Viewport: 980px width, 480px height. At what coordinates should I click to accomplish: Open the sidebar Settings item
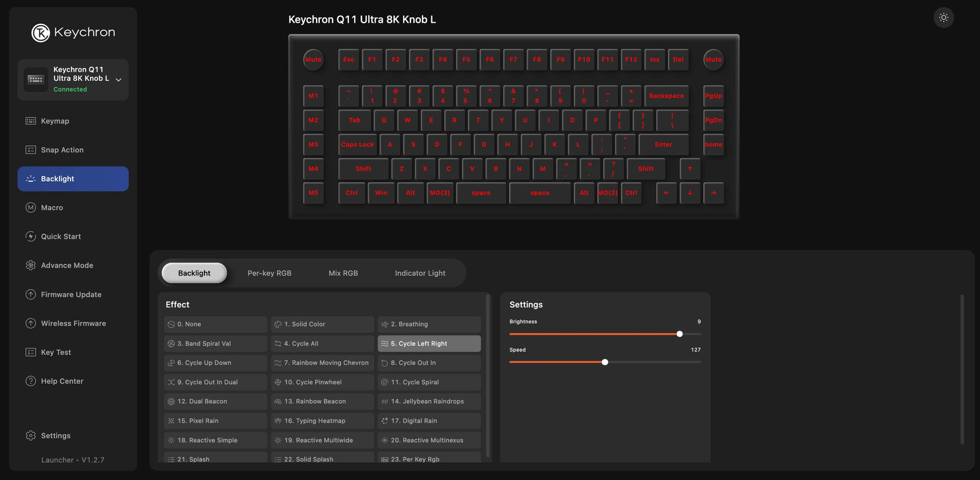pos(73,435)
